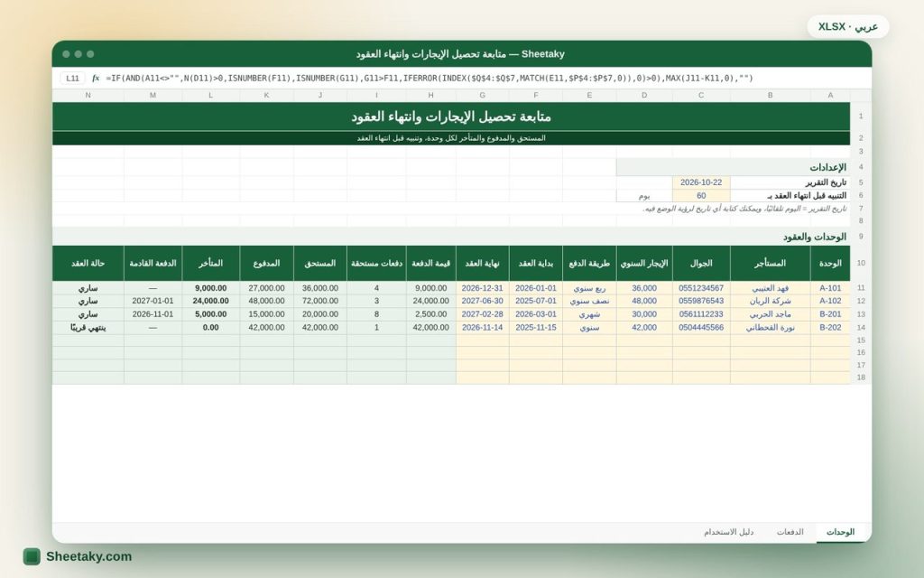
Task: Click the الوحدة column header
Action: click(830, 263)
